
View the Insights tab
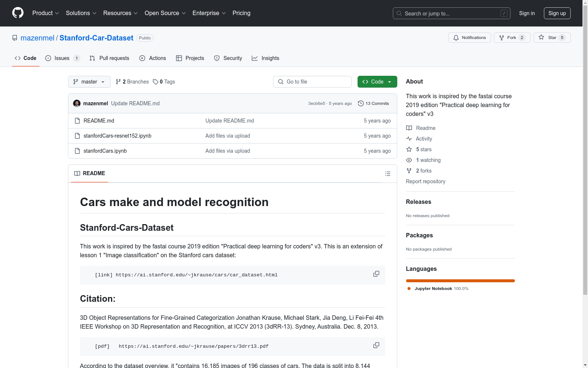pyautogui.click(x=266, y=58)
